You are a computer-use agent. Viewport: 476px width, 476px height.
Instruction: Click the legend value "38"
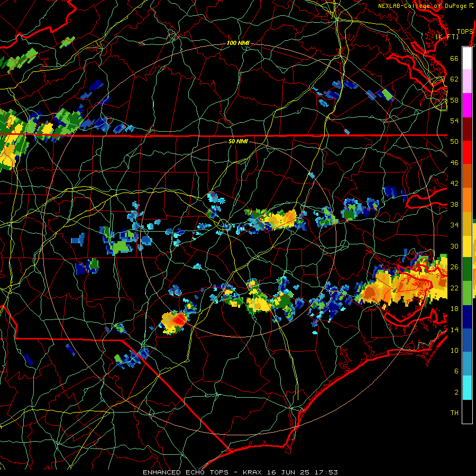click(454, 204)
